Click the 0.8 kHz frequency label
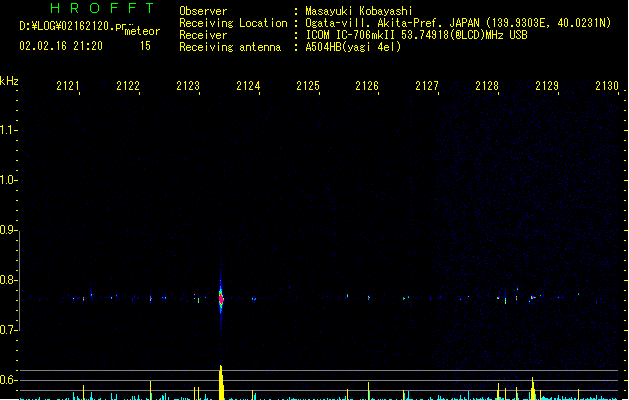This screenshot has height=400, width=629. tap(8, 280)
